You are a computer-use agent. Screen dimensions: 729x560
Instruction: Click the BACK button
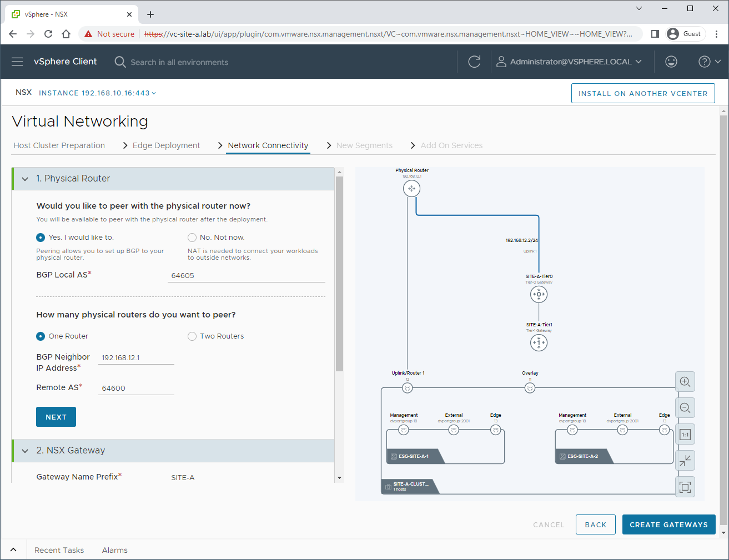tap(596, 524)
